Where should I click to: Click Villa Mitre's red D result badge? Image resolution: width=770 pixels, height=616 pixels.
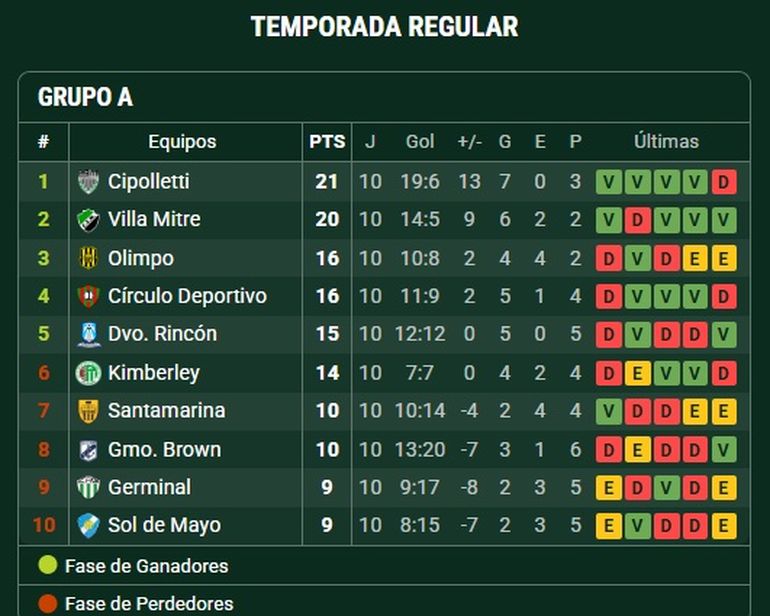(637, 220)
